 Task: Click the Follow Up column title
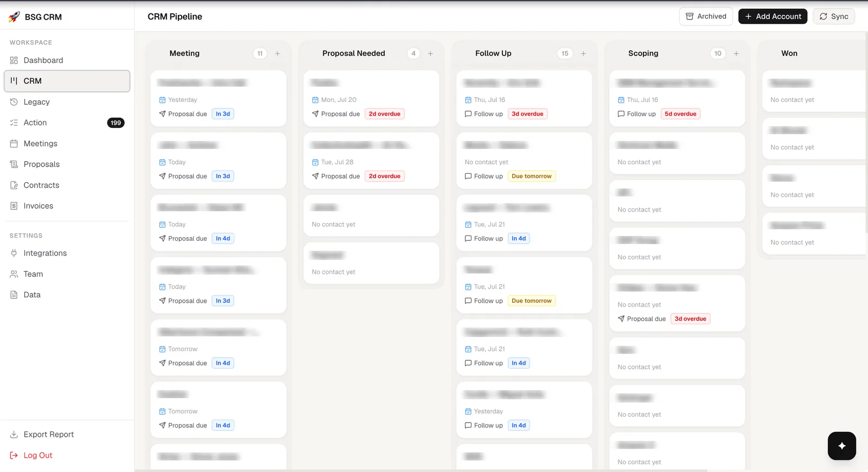[493, 54]
